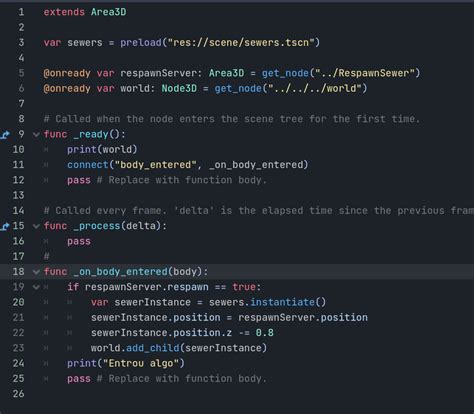Click the "res://scene/sewers.tscn" path string

(241, 43)
